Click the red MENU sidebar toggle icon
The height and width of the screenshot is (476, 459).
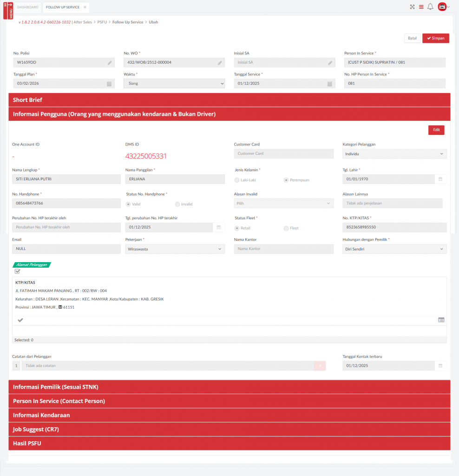click(x=8, y=10)
